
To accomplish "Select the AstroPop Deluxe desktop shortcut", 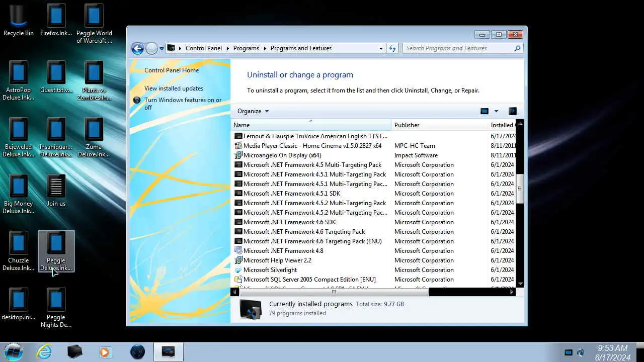I will pyautogui.click(x=19, y=80).
